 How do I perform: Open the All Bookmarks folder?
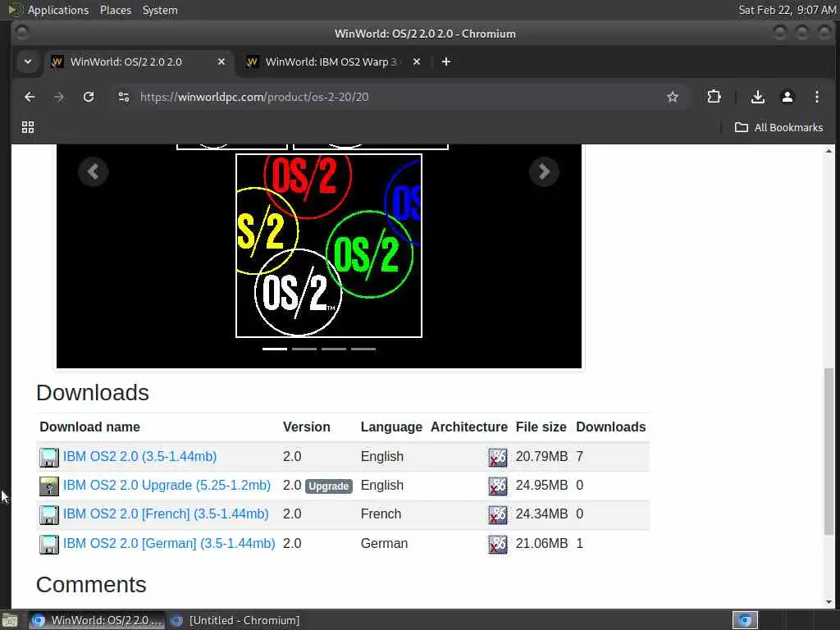coord(779,127)
